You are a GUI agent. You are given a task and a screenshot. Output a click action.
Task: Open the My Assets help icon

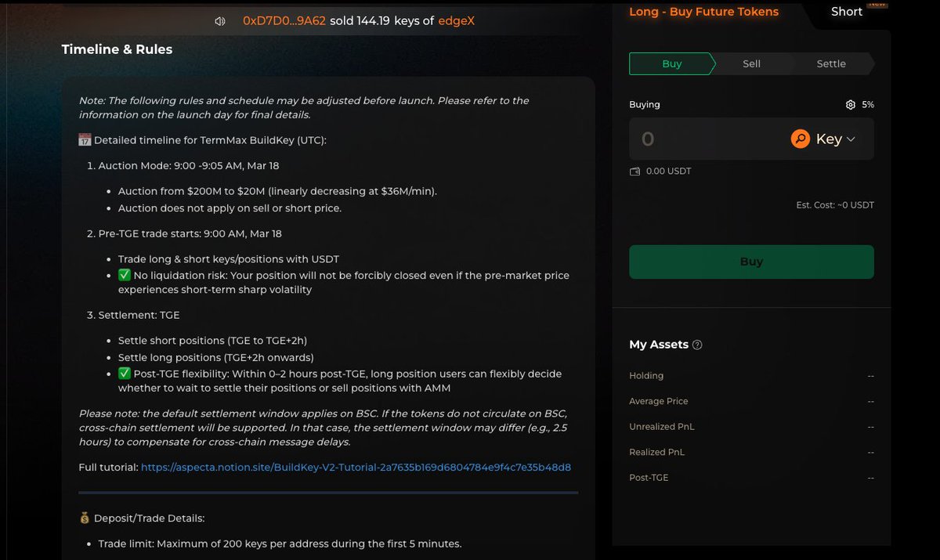point(698,345)
